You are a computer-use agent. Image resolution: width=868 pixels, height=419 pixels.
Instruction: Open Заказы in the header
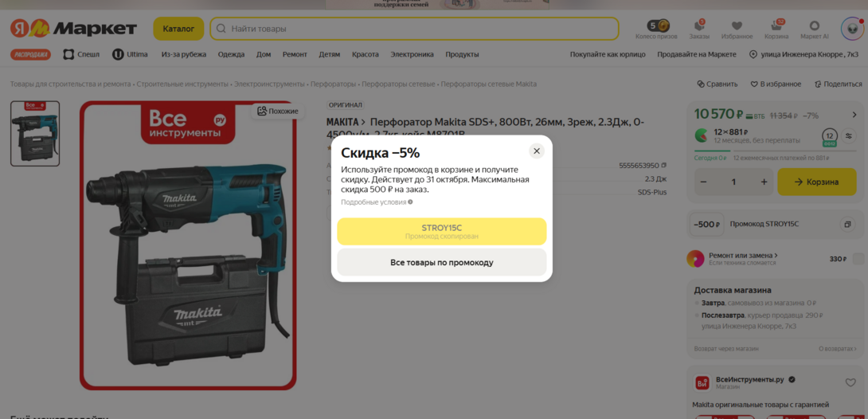pos(698,29)
